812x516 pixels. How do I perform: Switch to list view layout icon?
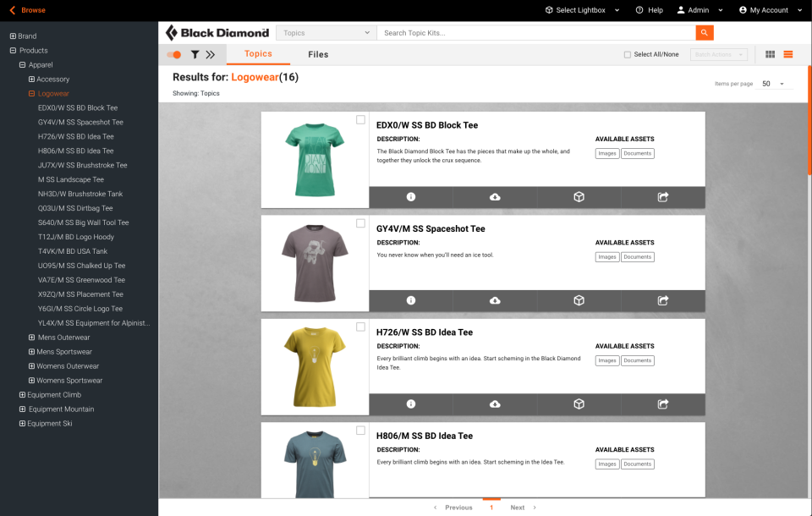coord(788,54)
